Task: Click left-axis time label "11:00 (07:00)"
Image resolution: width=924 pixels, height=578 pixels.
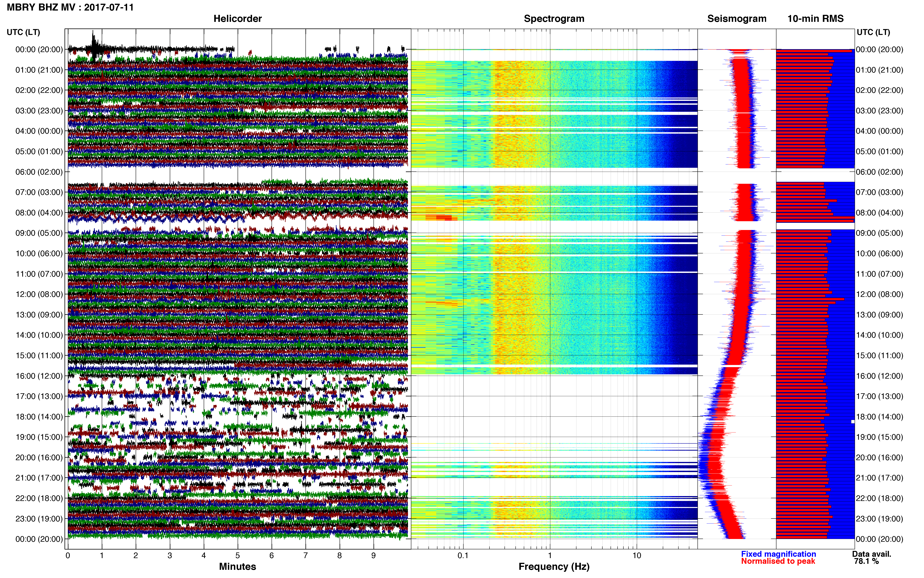Action: (x=39, y=274)
